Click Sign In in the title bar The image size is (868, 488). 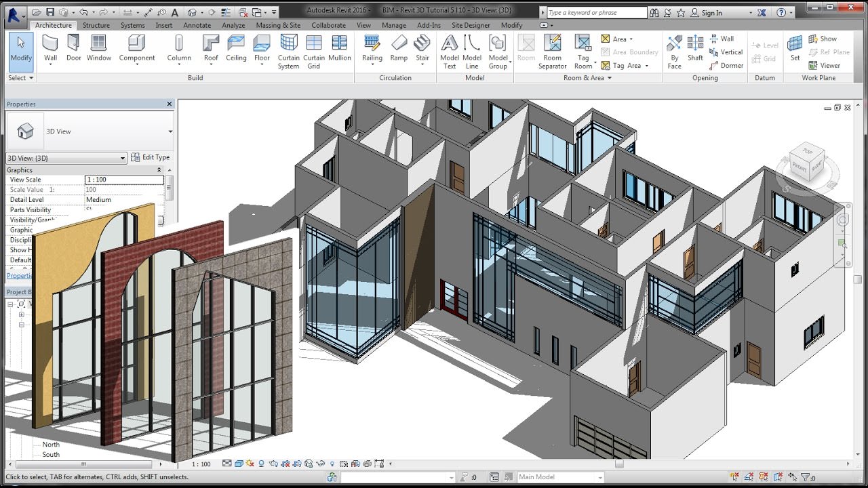pos(712,13)
